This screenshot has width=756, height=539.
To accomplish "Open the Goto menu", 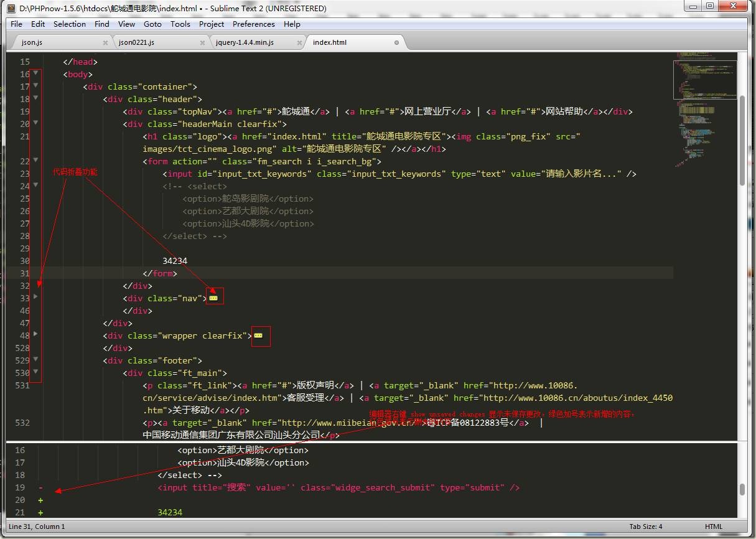I will coord(152,24).
